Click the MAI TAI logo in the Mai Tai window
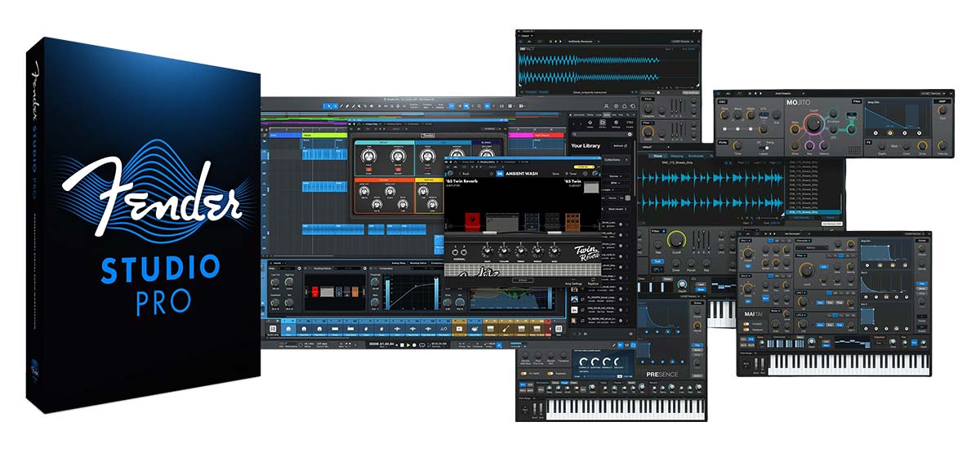This screenshot has width=980, height=453. click(753, 314)
